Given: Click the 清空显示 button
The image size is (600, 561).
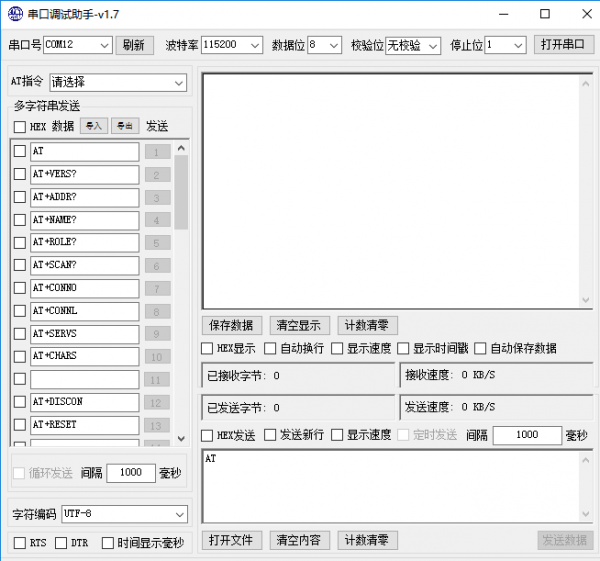Looking at the screenshot, I should [299, 325].
